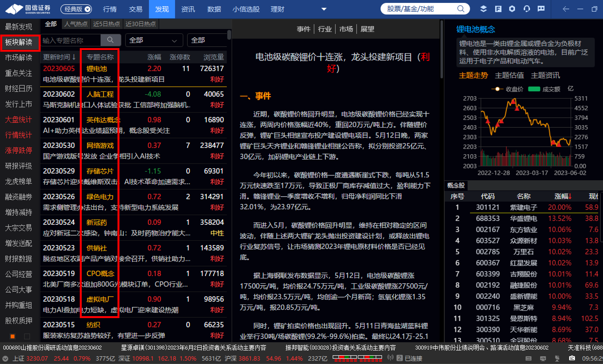Open 市场解读 in the sidebar
The width and height of the screenshot is (603, 364).
point(19,58)
